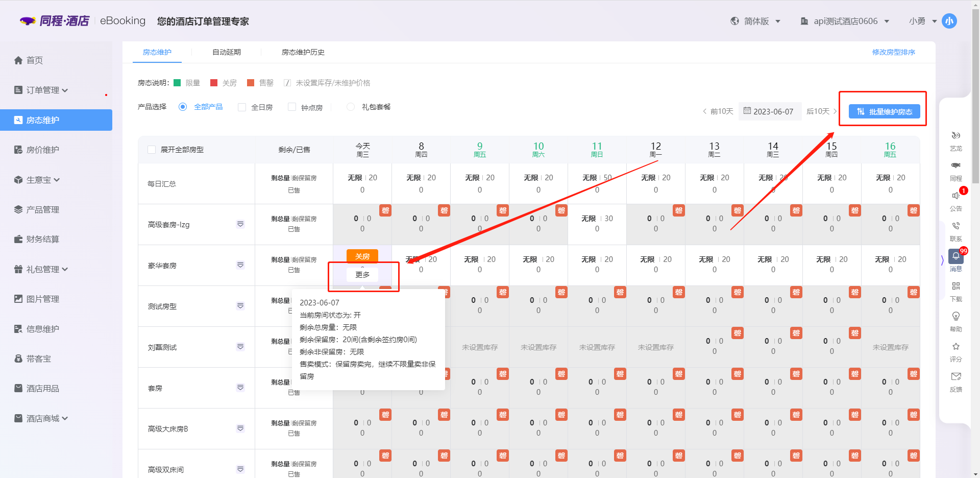Open the 公告 announcement speaker icon
Image resolution: width=980 pixels, height=478 pixels.
click(955, 196)
